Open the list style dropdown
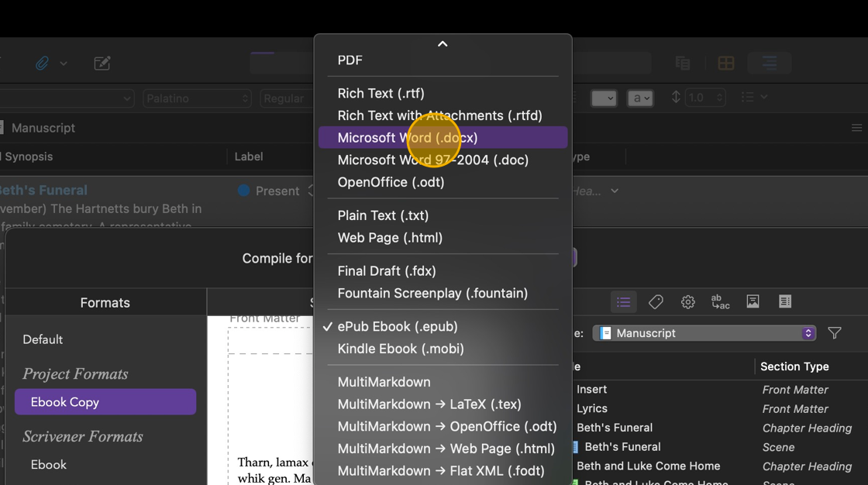Viewport: 868px width, 485px height. pos(754,98)
